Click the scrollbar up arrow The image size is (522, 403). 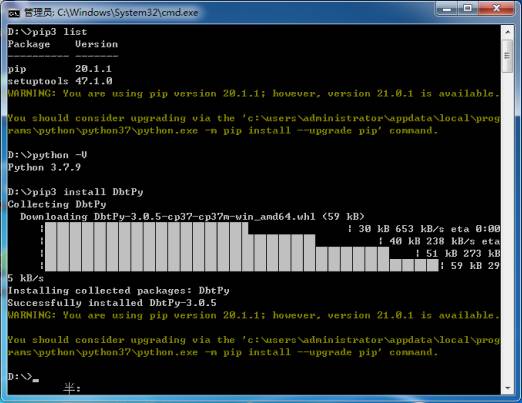[507, 32]
